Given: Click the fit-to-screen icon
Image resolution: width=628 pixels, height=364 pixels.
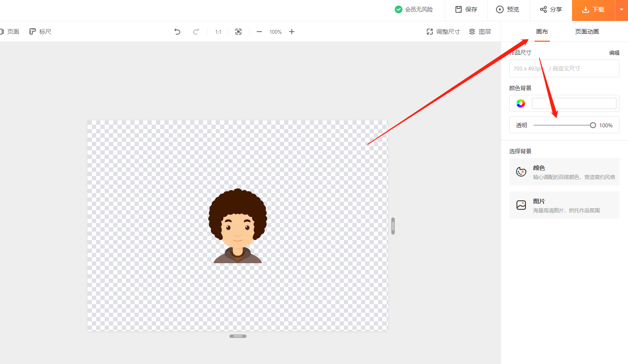Looking at the screenshot, I should [x=238, y=32].
